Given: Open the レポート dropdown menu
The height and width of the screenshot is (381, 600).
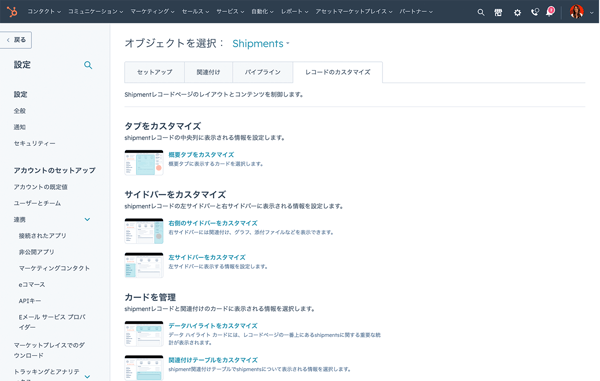Looking at the screenshot, I should click(x=294, y=11).
